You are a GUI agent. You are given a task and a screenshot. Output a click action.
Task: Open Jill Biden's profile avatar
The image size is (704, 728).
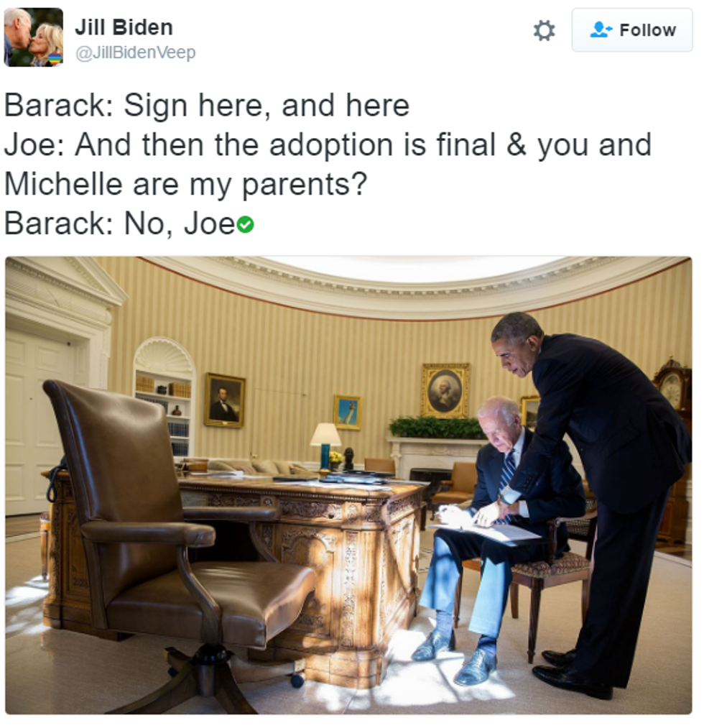34,37
